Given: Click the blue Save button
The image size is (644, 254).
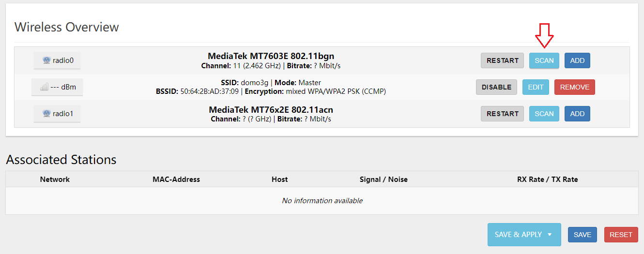Looking at the screenshot, I should point(582,235).
